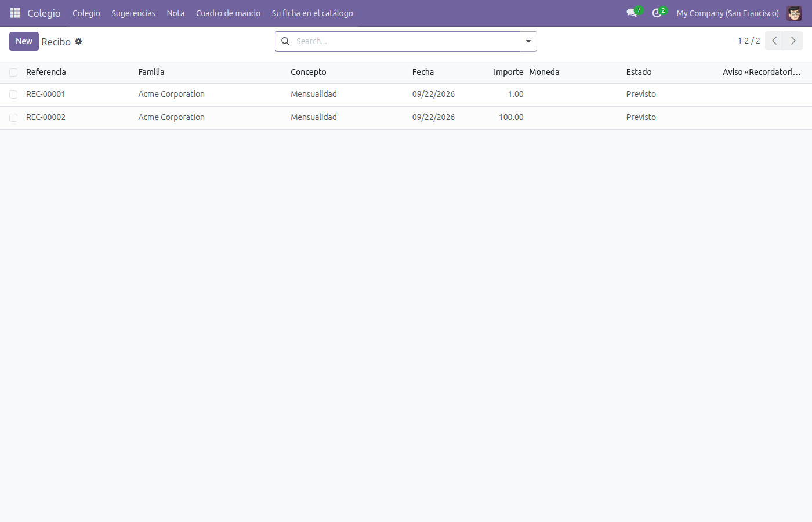The width and height of the screenshot is (812, 522).
Task: Open the Cuadro de mando menu
Action: [x=228, y=13]
